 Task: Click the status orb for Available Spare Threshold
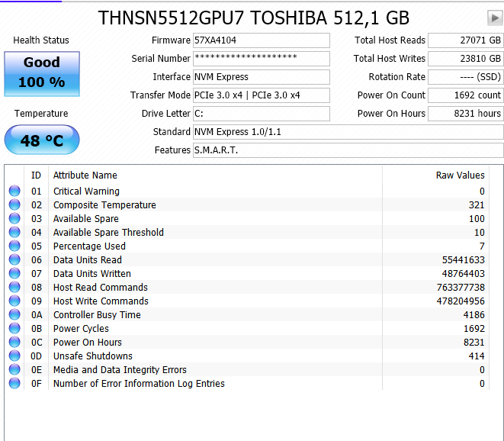14,232
